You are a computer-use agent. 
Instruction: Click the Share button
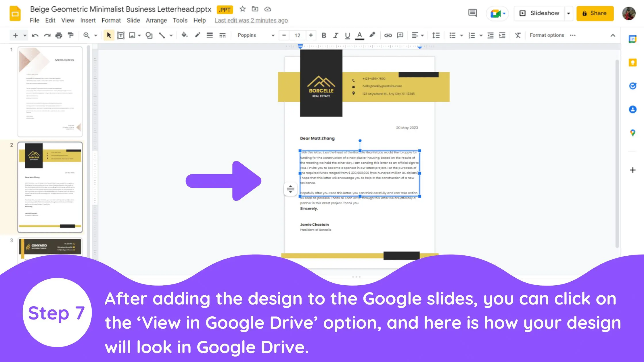(x=595, y=13)
